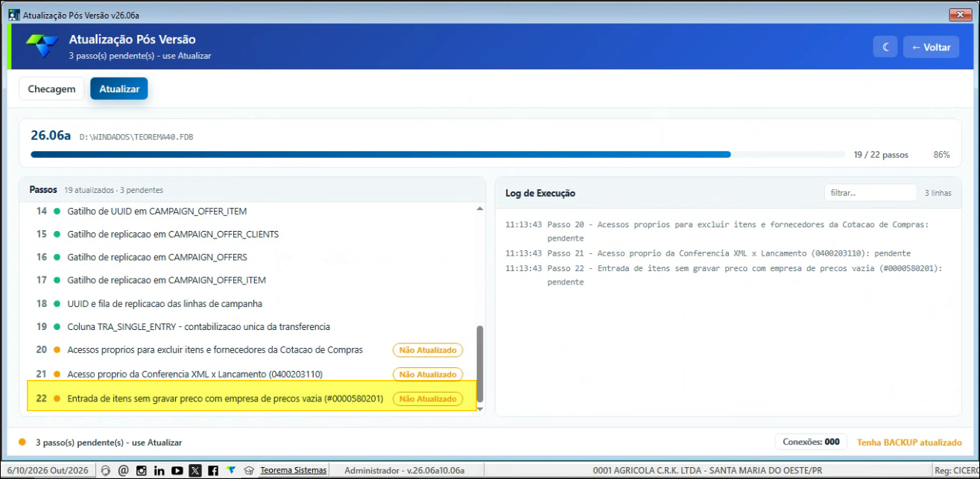Click the Voltar back button
This screenshot has height=479, width=980.
tap(931, 47)
